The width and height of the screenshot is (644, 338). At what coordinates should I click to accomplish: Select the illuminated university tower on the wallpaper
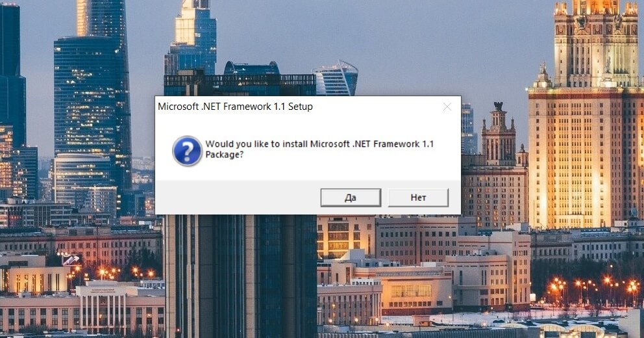[x=586, y=115]
